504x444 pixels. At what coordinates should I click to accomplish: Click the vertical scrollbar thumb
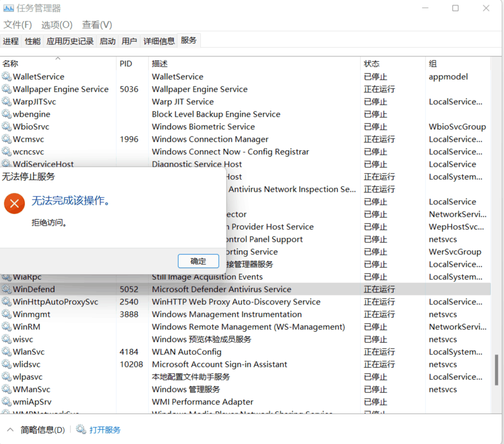pos(496,369)
